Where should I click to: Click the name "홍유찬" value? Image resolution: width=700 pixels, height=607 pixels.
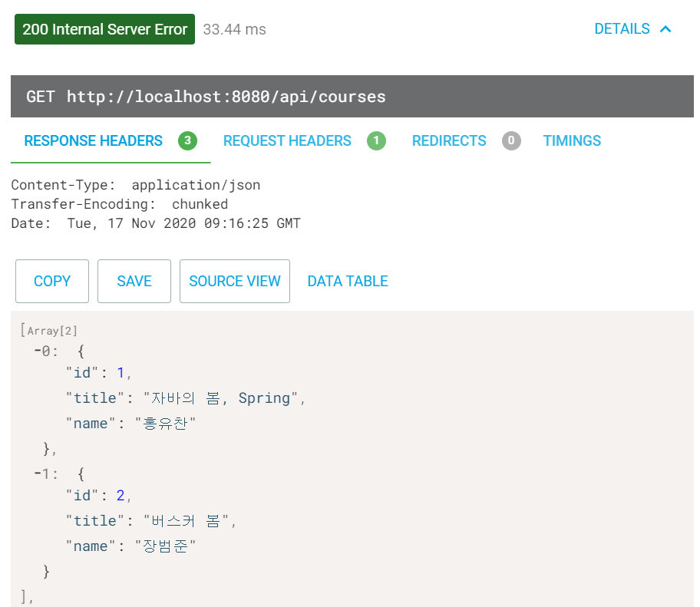point(166,423)
